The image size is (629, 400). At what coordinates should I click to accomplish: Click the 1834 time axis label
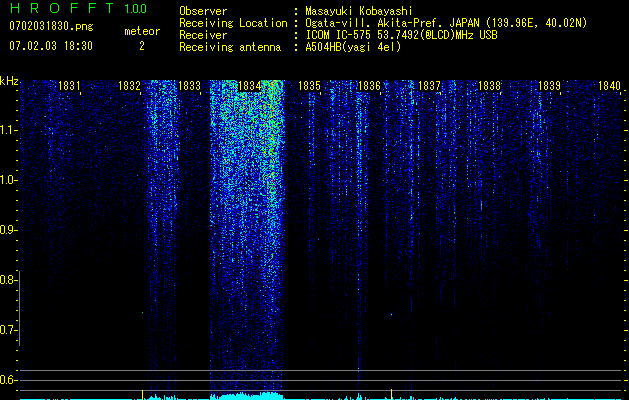(x=250, y=86)
